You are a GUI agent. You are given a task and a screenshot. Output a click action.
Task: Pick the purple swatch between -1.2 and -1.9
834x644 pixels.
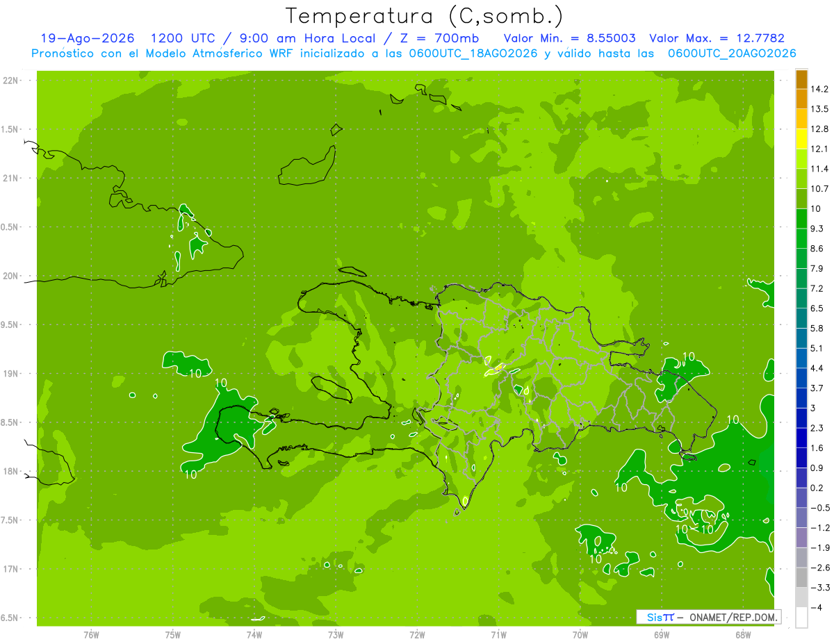pyautogui.click(x=801, y=537)
